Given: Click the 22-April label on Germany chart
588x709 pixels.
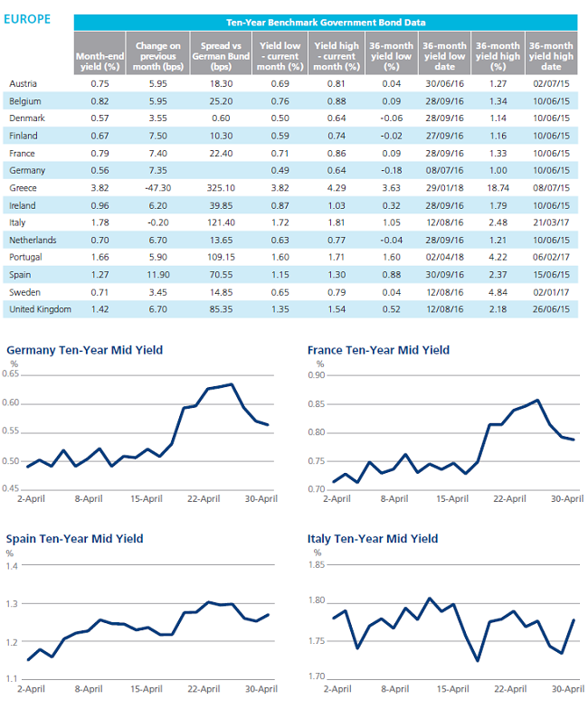Looking at the screenshot, I should [x=204, y=499].
